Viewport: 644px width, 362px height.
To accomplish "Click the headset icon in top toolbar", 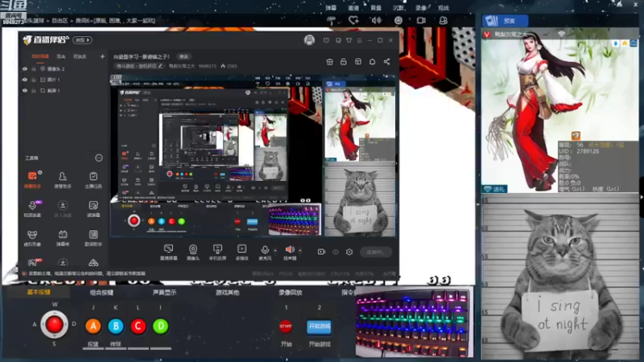I will (x=443, y=20).
